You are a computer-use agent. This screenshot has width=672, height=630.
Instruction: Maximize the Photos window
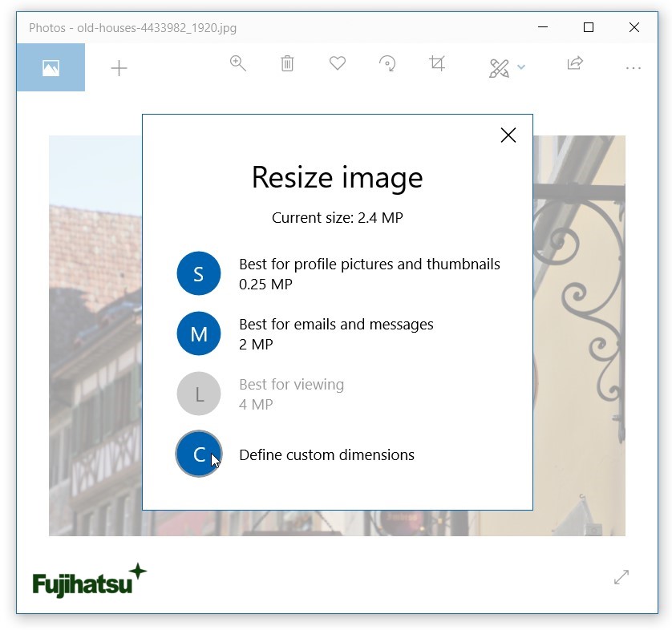[589, 27]
